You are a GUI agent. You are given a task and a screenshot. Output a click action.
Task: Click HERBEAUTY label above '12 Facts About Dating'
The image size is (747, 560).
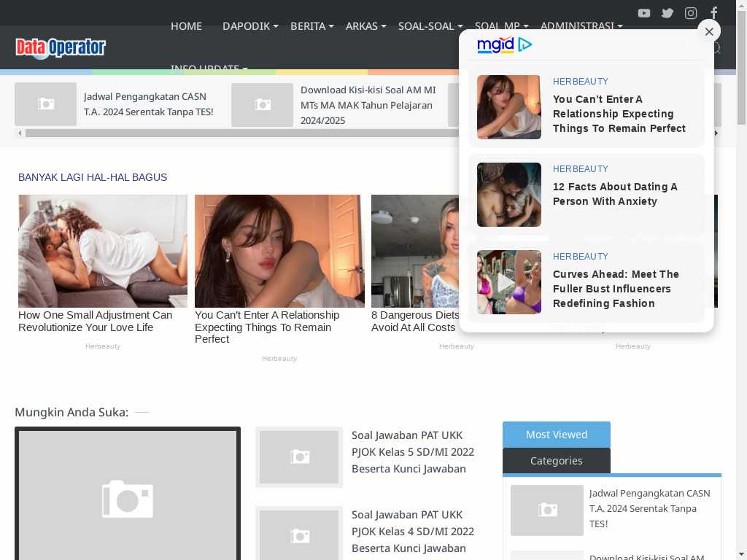click(x=580, y=169)
